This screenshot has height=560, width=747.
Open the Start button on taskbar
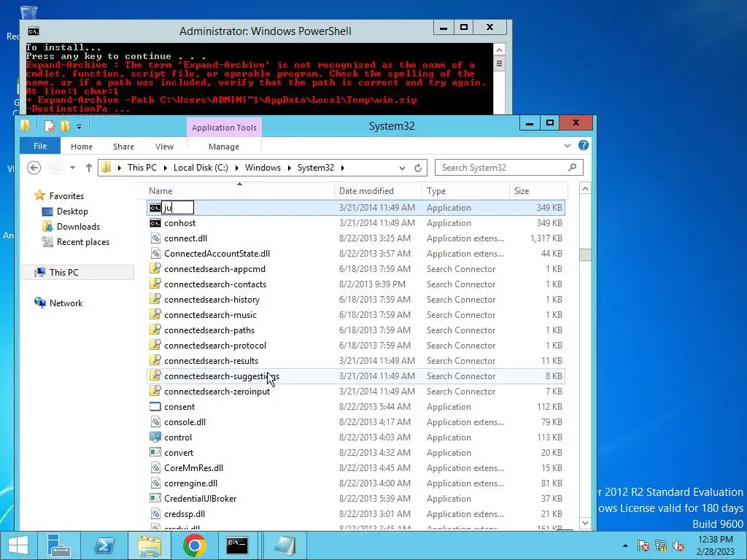(x=18, y=545)
